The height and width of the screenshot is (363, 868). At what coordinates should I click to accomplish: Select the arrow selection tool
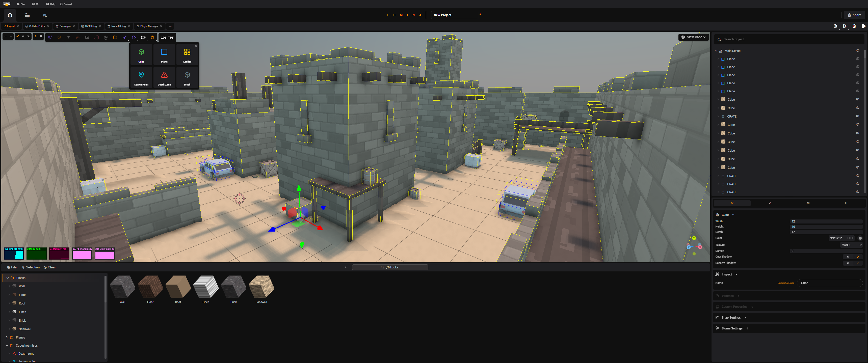click(x=50, y=37)
